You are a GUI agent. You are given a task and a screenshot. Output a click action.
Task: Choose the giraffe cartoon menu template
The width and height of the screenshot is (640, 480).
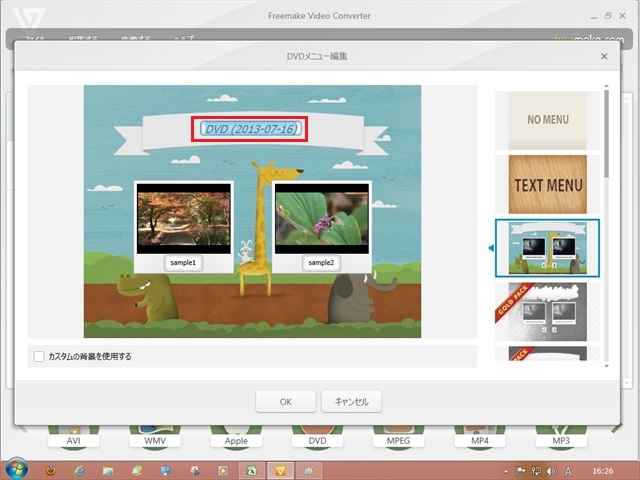click(x=547, y=247)
